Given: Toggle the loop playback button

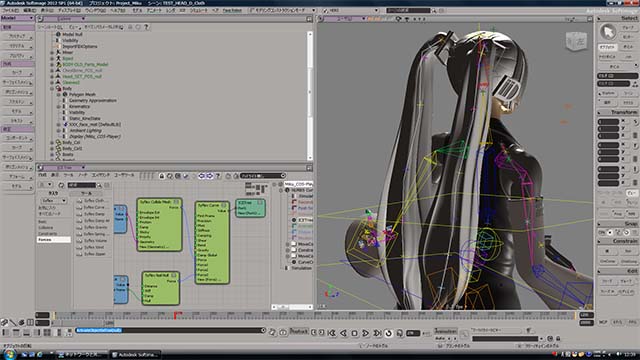Looking at the screenshot, I should 388,333.
